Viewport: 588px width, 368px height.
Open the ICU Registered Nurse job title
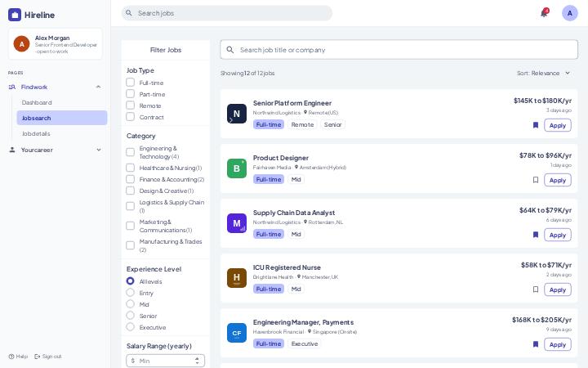(287, 267)
